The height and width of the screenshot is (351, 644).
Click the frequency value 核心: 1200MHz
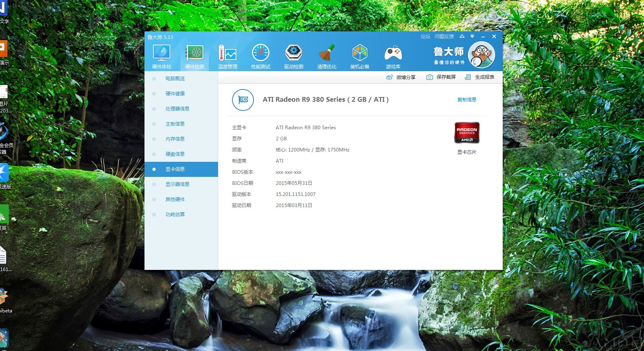coord(293,150)
